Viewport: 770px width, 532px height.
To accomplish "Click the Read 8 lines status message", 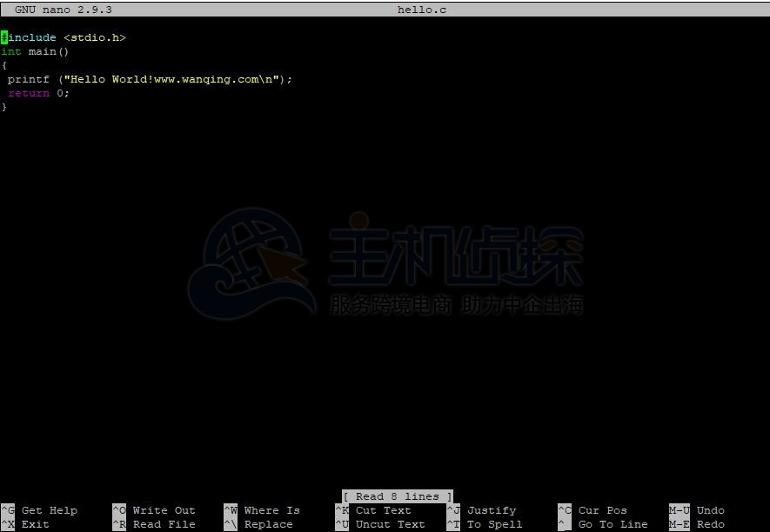I will 397,496.
